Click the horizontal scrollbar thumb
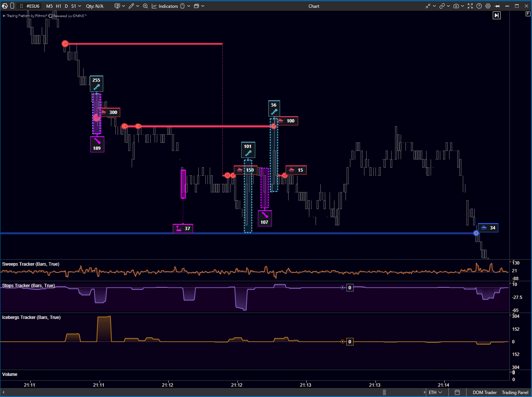This screenshot has width=532, height=397. click(x=384, y=392)
